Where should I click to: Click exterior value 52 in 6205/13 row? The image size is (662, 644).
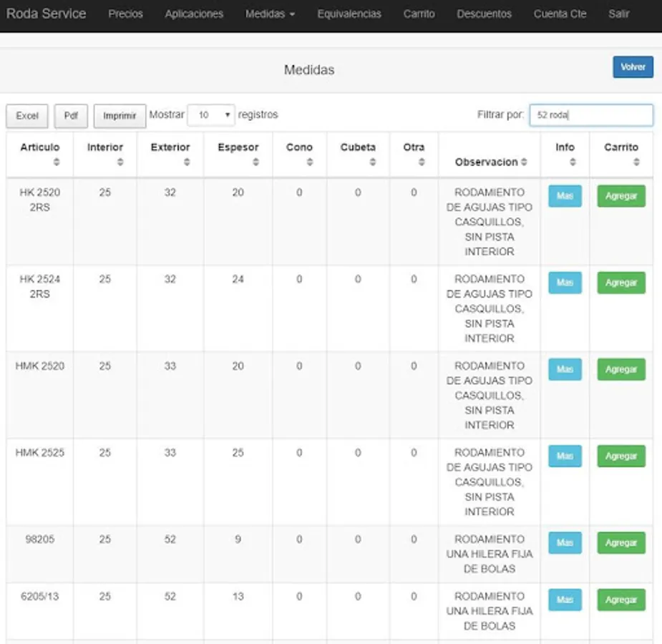tap(170, 597)
